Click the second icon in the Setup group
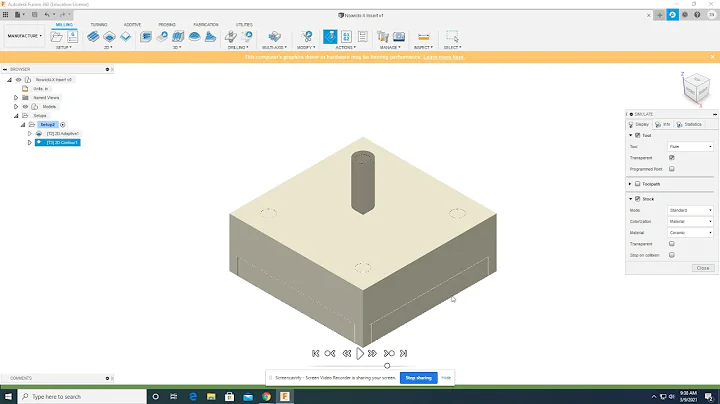720x404 pixels. point(73,37)
